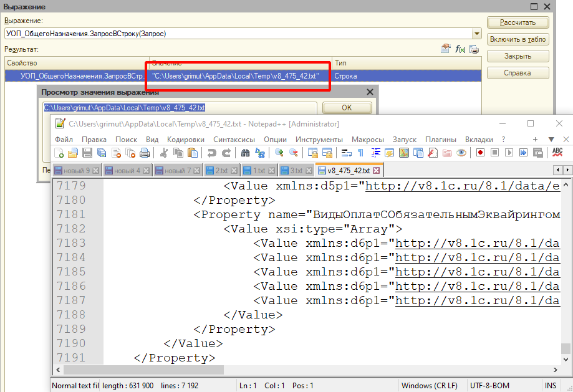The image size is (573, 392).
Task: Save all open files in Notepad++
Action: pos(102,152)
